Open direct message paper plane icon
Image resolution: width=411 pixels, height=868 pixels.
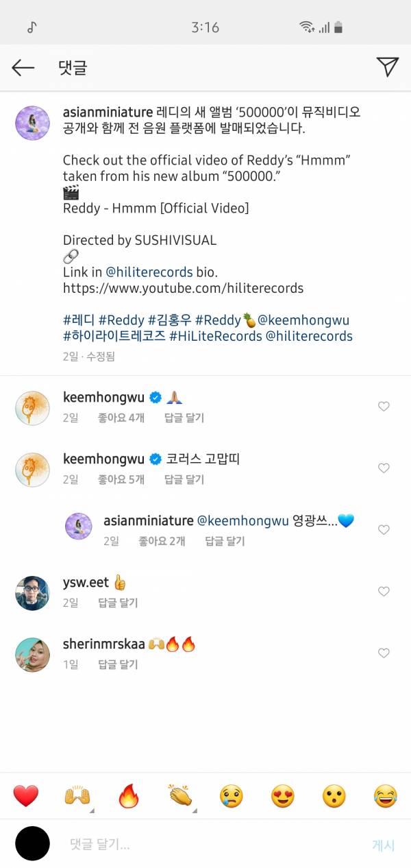[x=387, y=67]
